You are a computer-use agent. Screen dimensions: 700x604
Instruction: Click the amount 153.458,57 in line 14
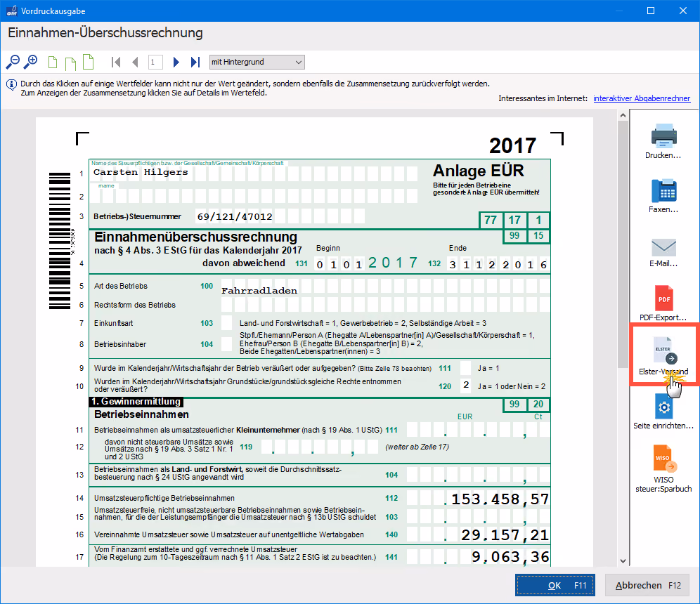pos(500,499)
